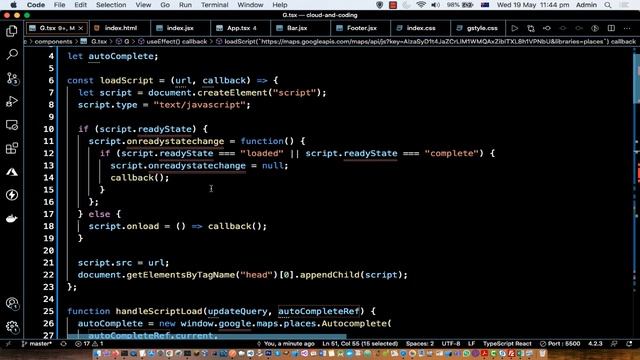Click the master branch in status bar
Screen dimensions: 640x360
[37, 344]
